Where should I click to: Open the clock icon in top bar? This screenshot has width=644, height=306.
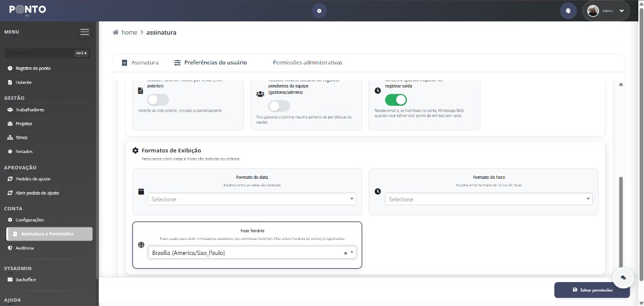coord(319,11)
